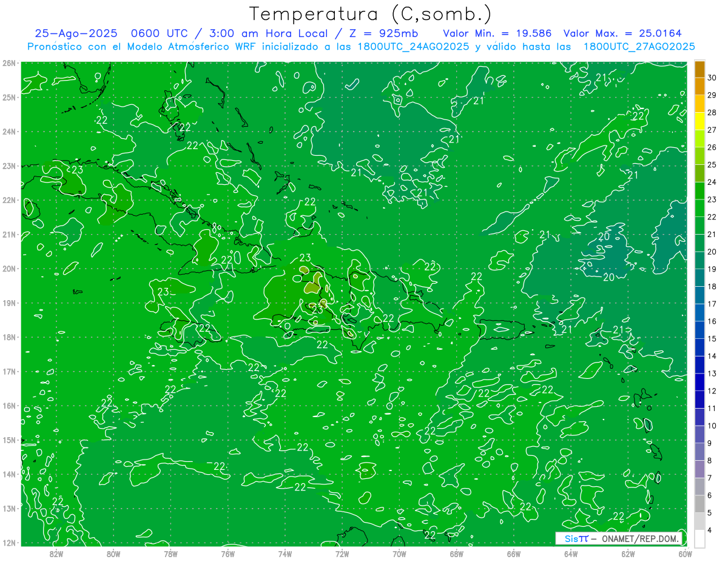The image size is (728, 562).
Task: Click the "ONAMET/REP.DOM." credit box
Action: click(619, 538)
